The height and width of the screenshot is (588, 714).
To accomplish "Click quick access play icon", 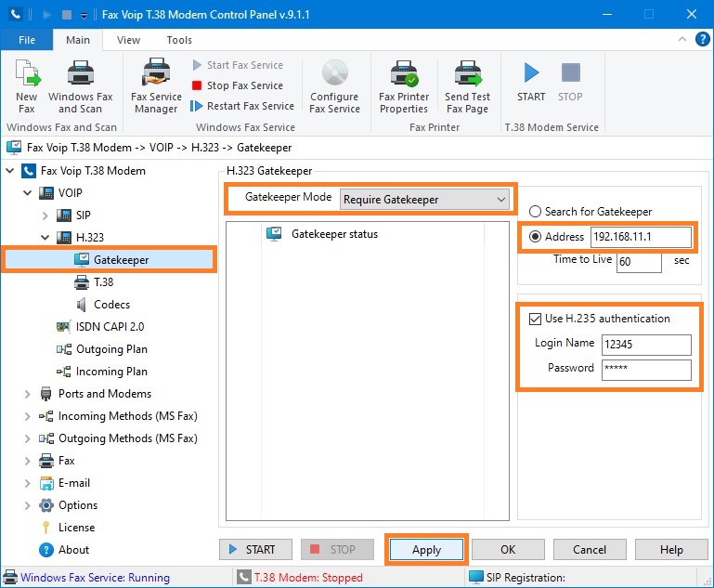I will tap(46, 15).
